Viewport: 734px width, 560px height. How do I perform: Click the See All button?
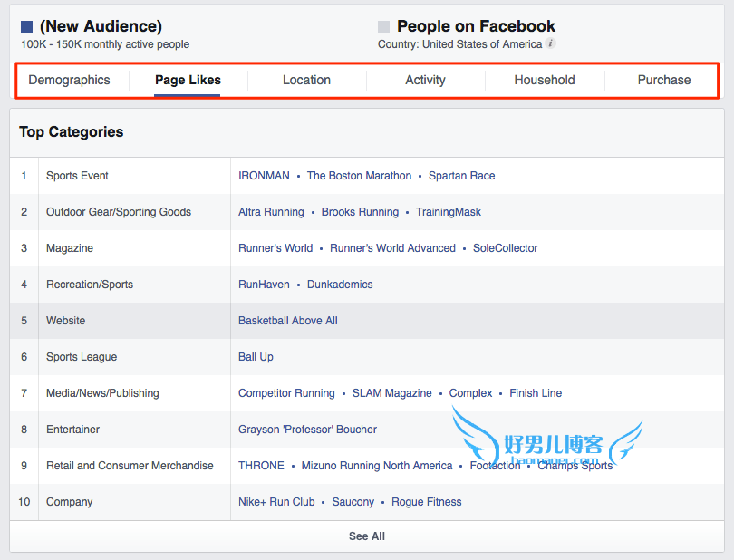(x=367, y=536)
